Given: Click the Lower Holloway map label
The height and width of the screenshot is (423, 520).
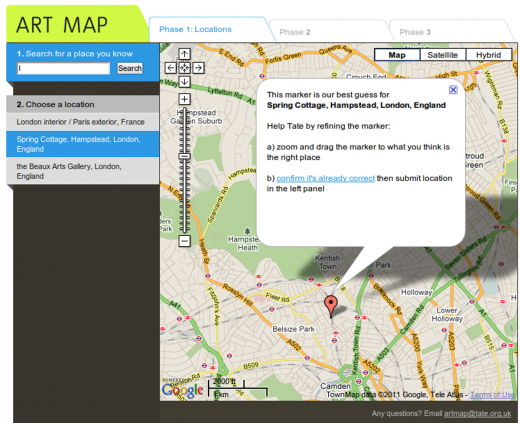Looking at the screenshot, I should [447, 314].
